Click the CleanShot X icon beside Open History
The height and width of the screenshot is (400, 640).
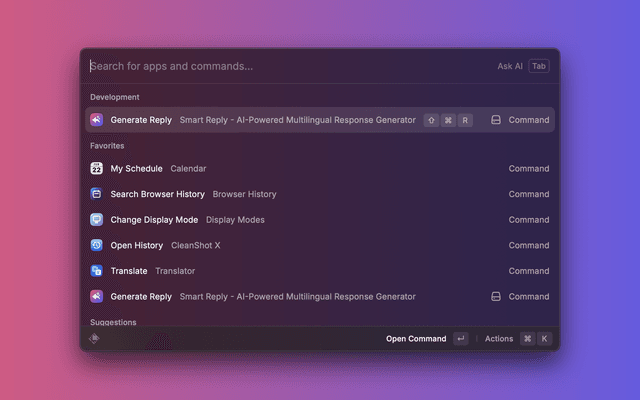coord(97,245)
